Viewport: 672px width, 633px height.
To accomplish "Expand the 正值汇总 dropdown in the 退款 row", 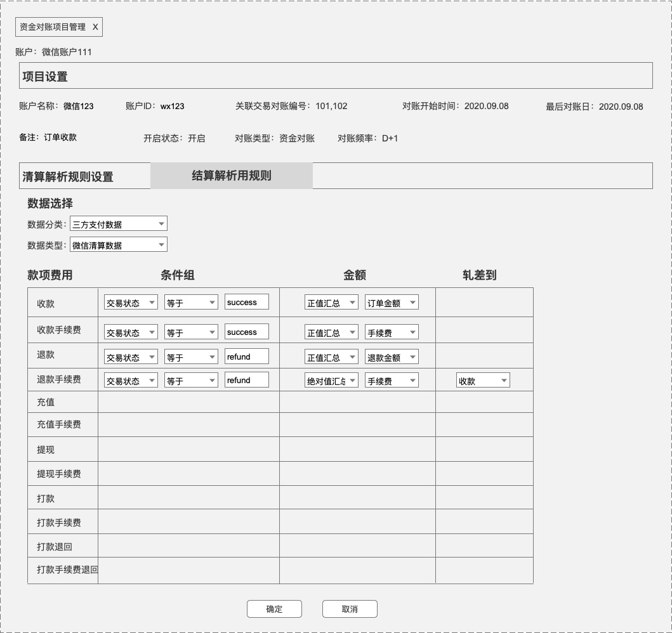I will pos(331,356).
